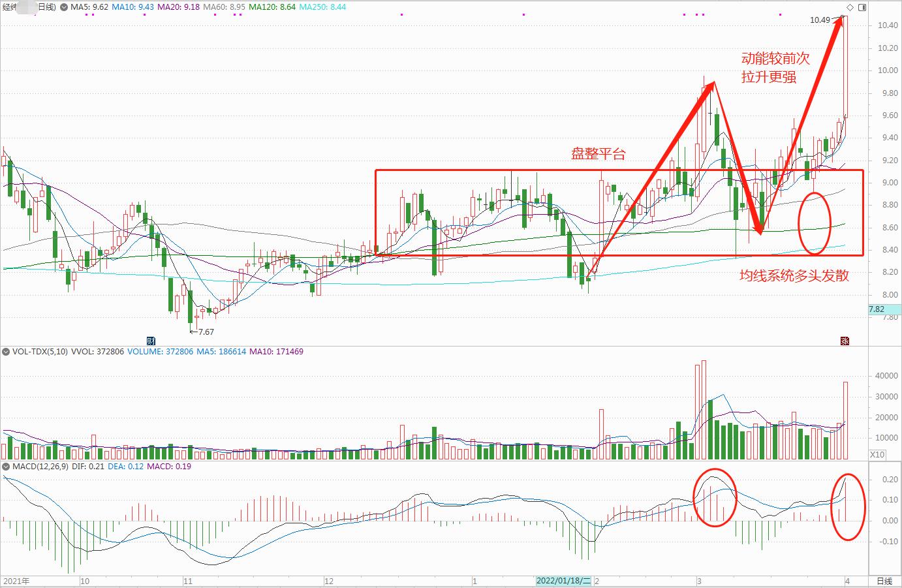This screenshot has height=588, width=902.
Task: Click the volume MA10: 171469 label
Action: [x=276, y=352]
